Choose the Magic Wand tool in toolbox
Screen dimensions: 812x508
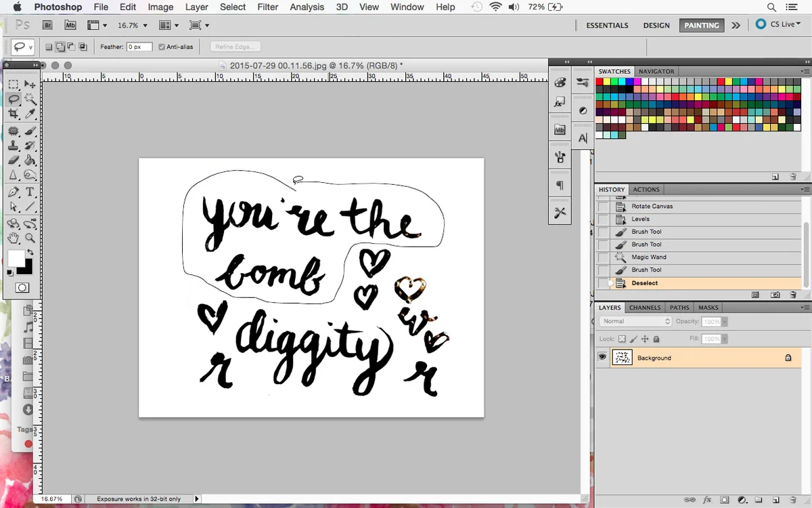click(x=30, y=99)
